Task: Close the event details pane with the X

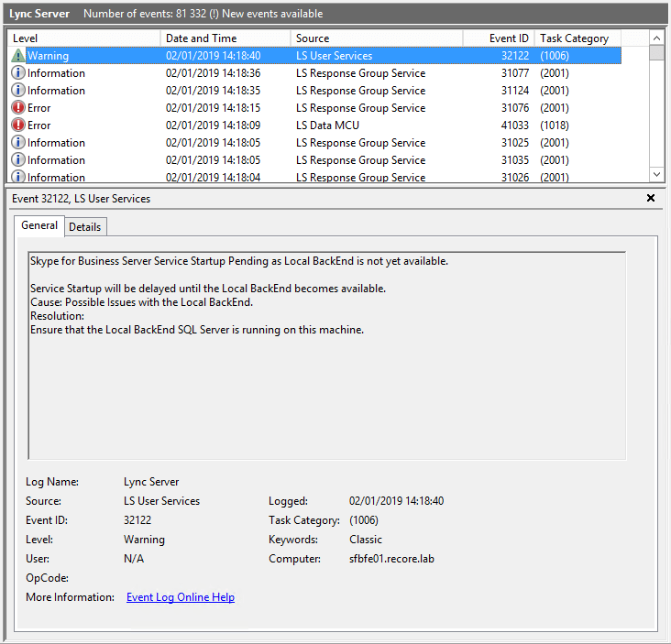Action: pyautogui.click(x=651, y=198)
